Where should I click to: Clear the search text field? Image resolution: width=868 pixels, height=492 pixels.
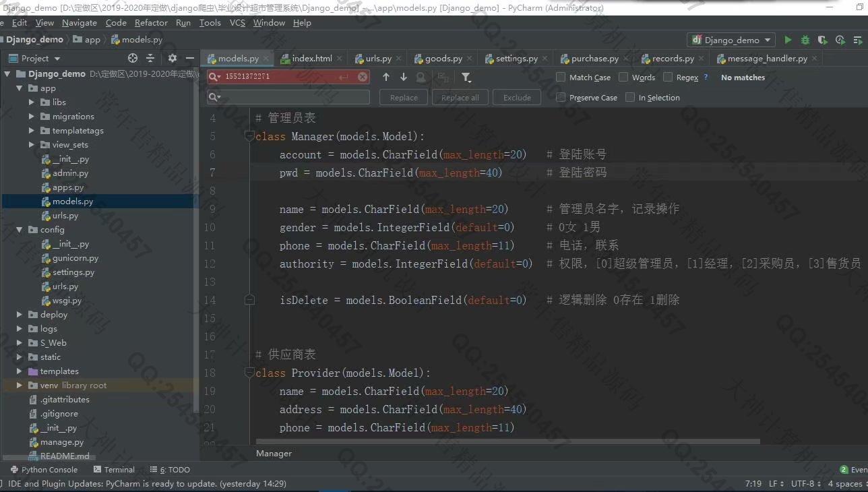363,77
